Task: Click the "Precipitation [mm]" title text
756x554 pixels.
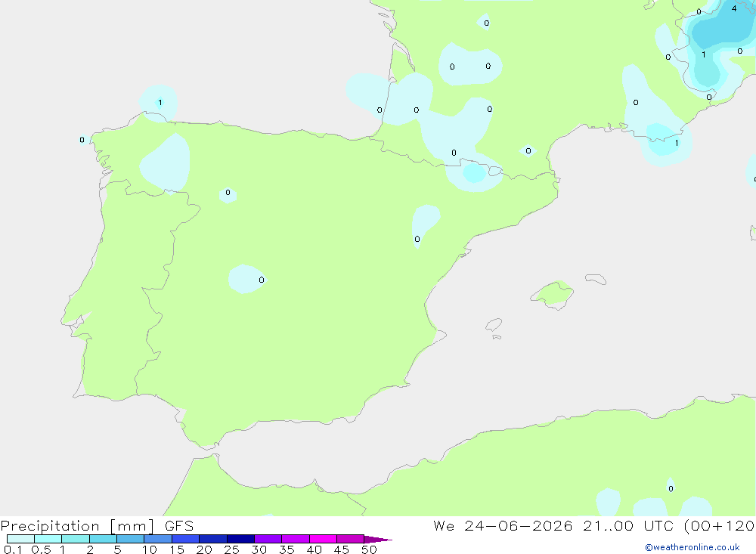Action: pos(77,526)
